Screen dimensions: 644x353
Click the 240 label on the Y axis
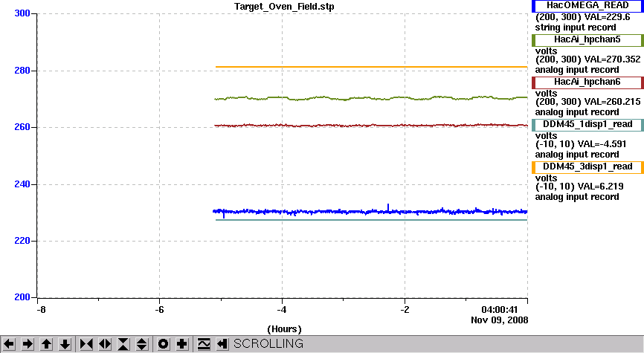pyautogui.click(x=22, y=184)
